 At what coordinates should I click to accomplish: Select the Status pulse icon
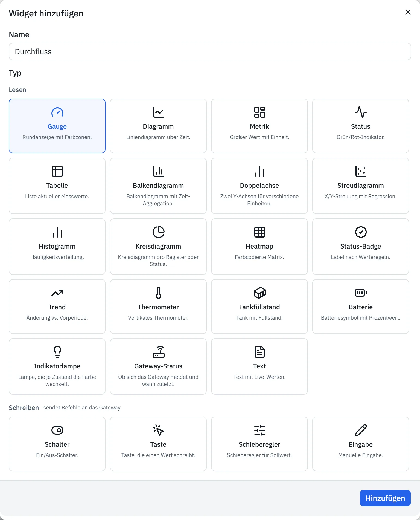(361, 112)
